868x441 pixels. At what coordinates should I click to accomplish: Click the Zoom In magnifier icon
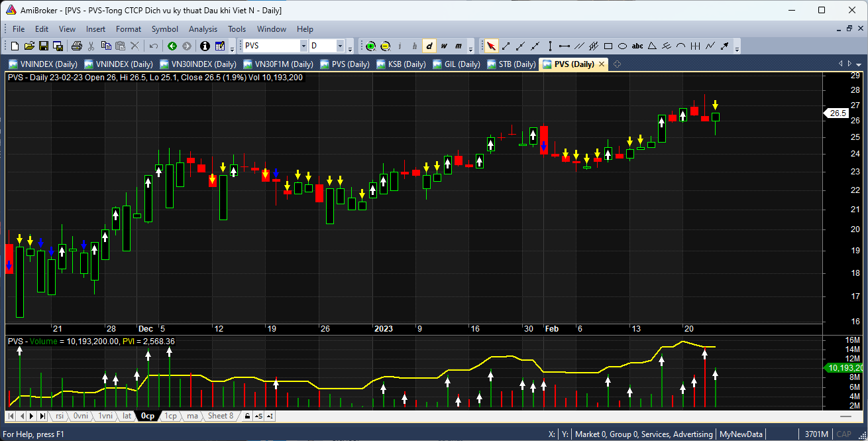[x=370, y=46]
